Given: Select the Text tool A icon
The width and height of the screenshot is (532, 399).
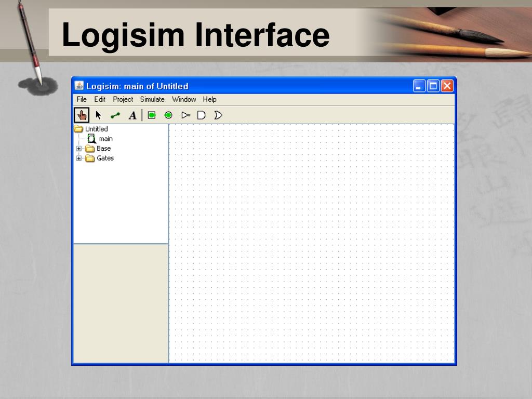Looking at the screenshot, I should pyautogui.click(x=132, y=115).
